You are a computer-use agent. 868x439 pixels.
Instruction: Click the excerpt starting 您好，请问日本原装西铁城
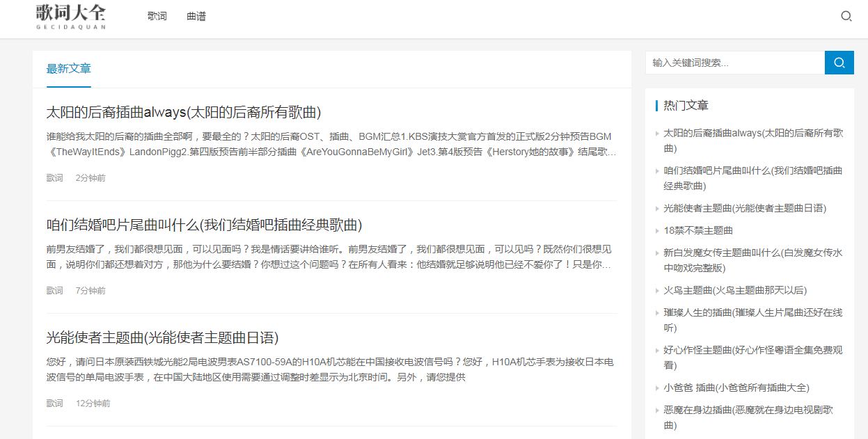[x=331, y=369]
